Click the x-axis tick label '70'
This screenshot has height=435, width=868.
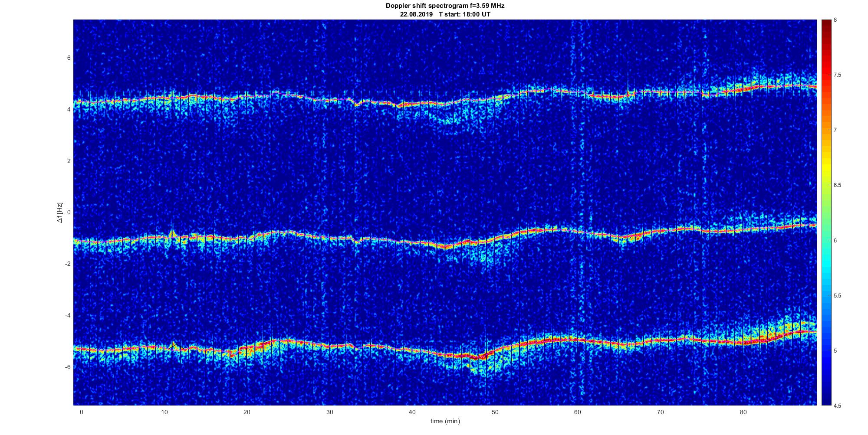tap(661, 412)
